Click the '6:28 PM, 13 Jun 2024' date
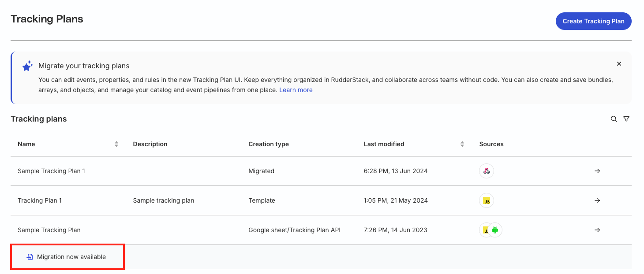Screen dimensions: 644x274 click(x=396, y=171)
